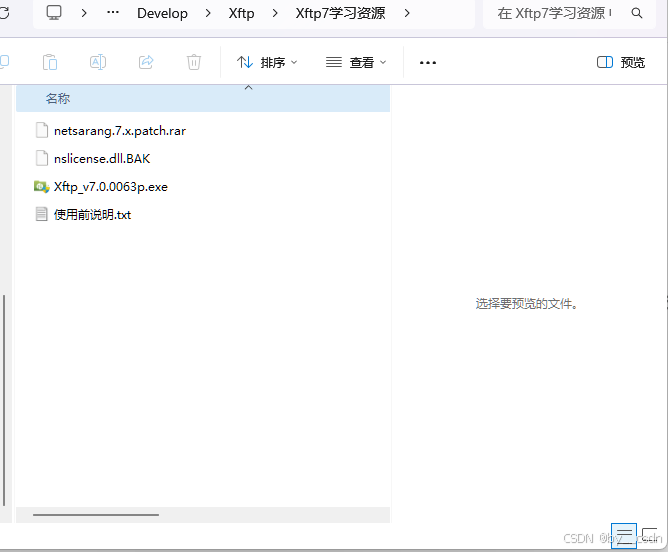Expand chevron after Xftp7学习资源 breadcrumb
This screenshot has width=668, height=552.
click(407, 13)
